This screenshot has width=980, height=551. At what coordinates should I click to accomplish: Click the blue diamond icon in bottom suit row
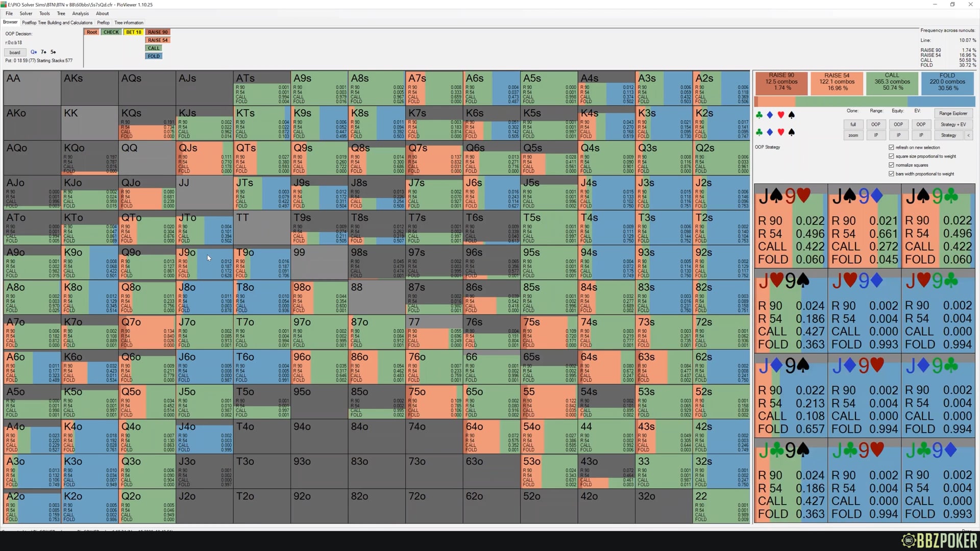click(770, 133)
